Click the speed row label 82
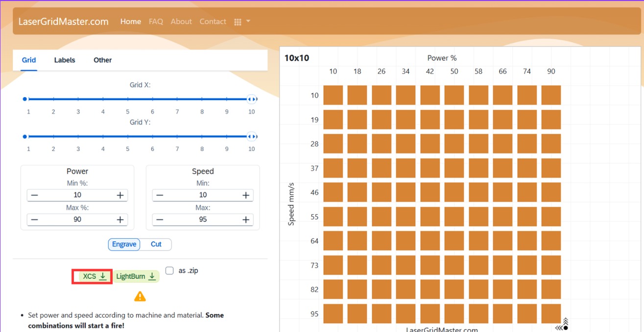This screenshot has width=644, height=332. (x=314, y=289)
